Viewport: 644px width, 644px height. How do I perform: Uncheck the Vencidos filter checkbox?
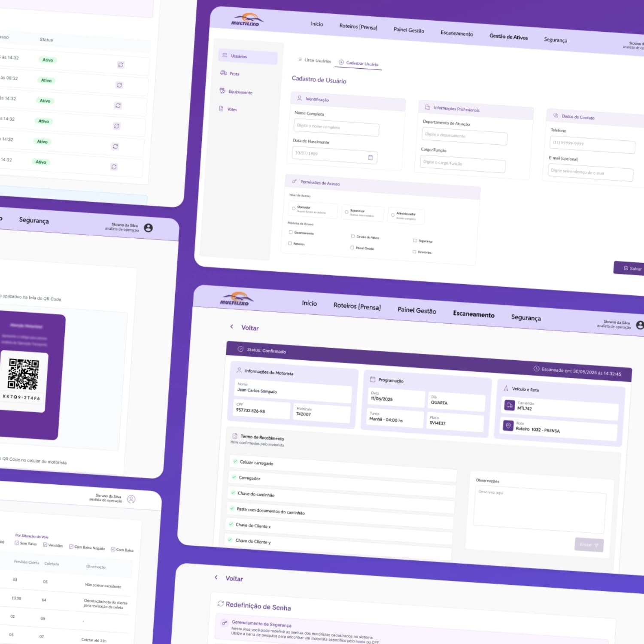click(45, 545)
